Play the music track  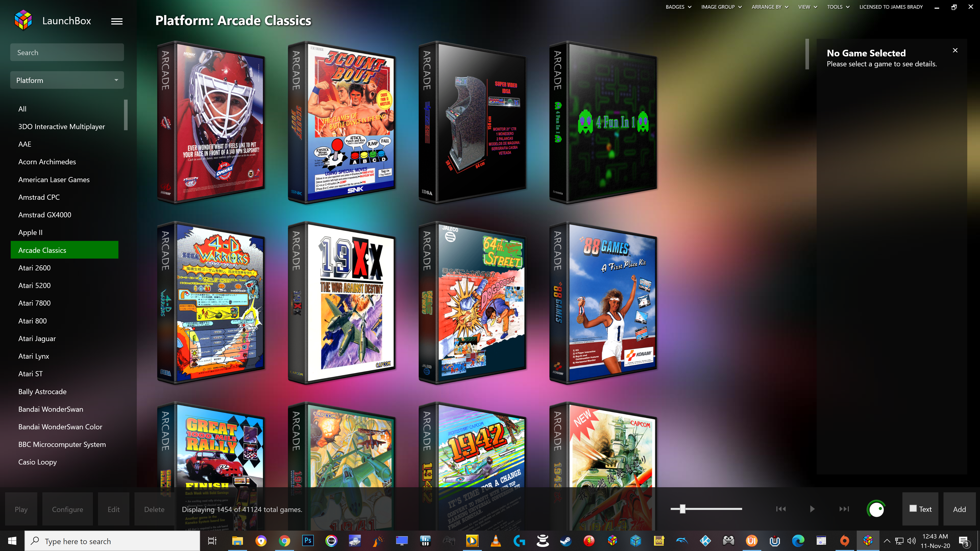tap(812, 509)
